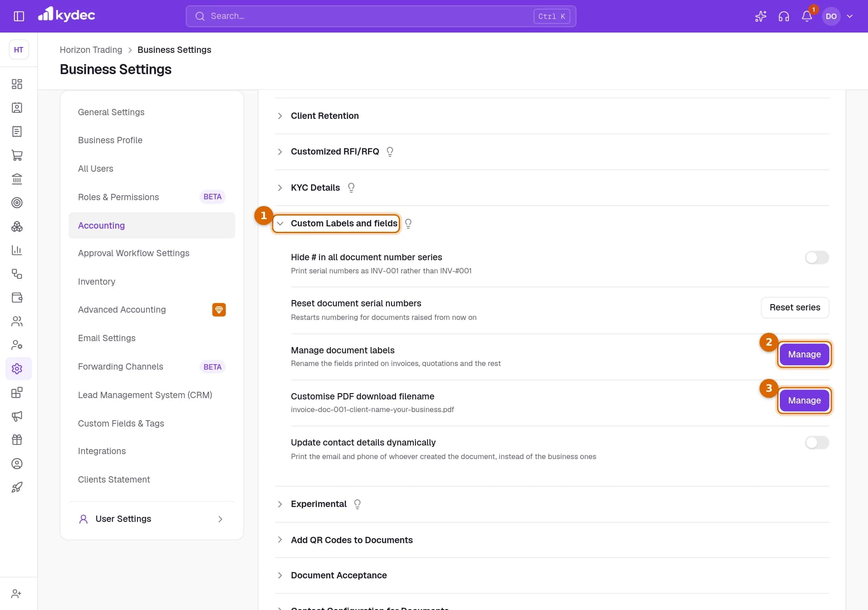Go to Horizon Trading breadcrumb
This screenshot has width=868, height=610.
(91, 50)
